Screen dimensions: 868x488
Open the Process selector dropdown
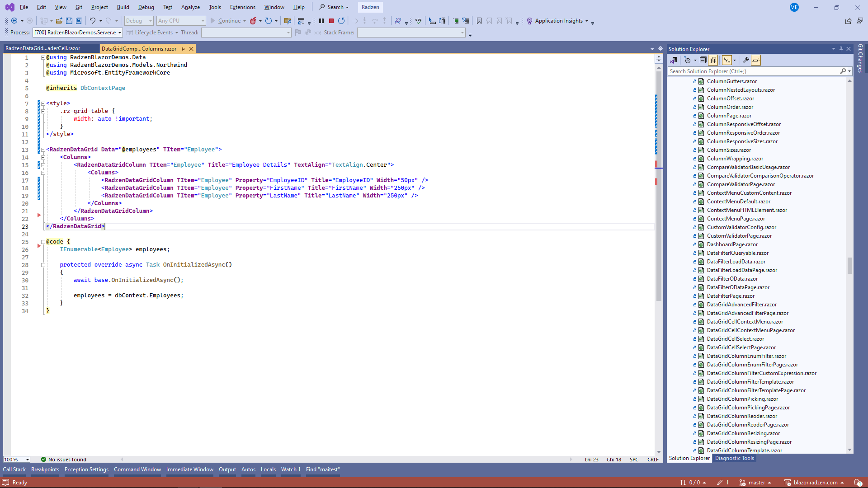pos(78,33)
